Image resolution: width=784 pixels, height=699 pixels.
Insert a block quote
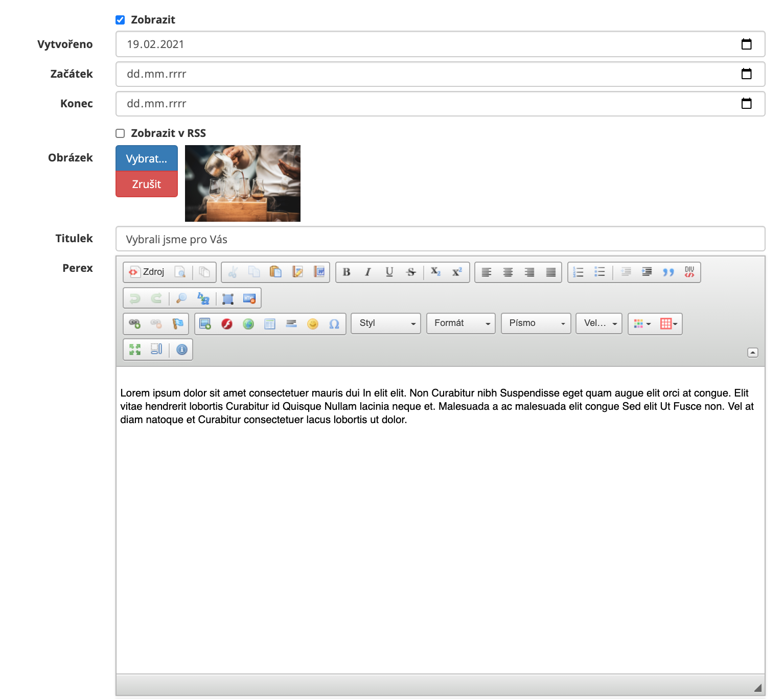tap(668, 272)
